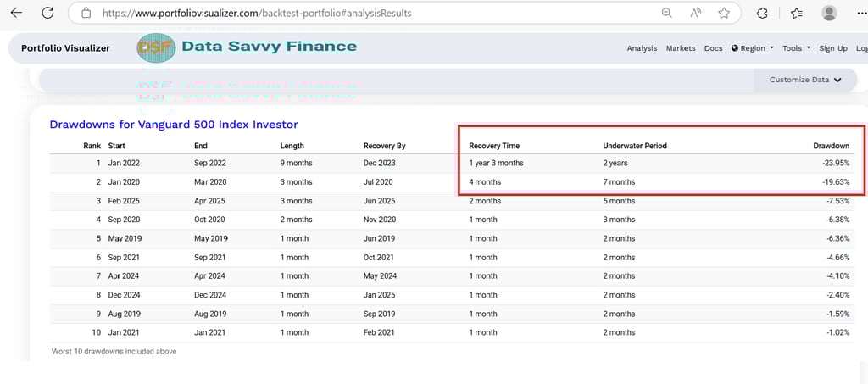Image resolution: width=868 pixels, height=384 pixels.
Task: Click the zoom out magnifier icon
Action: pos(667,13)
